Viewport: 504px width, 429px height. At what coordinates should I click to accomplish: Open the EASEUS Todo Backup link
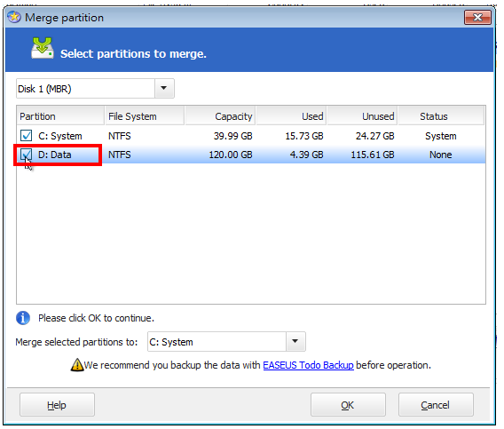(308, 365)
